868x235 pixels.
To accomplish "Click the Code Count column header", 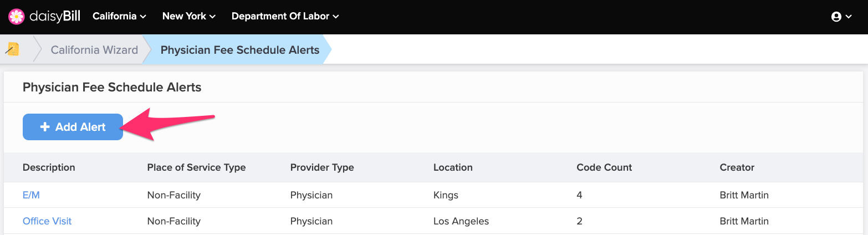I will [604, 167].
